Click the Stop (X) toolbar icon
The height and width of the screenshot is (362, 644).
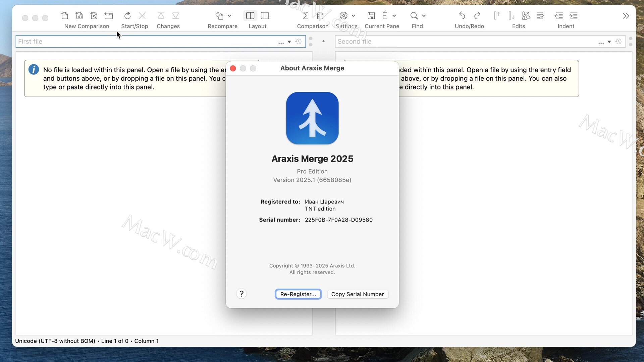coord(142,15)
